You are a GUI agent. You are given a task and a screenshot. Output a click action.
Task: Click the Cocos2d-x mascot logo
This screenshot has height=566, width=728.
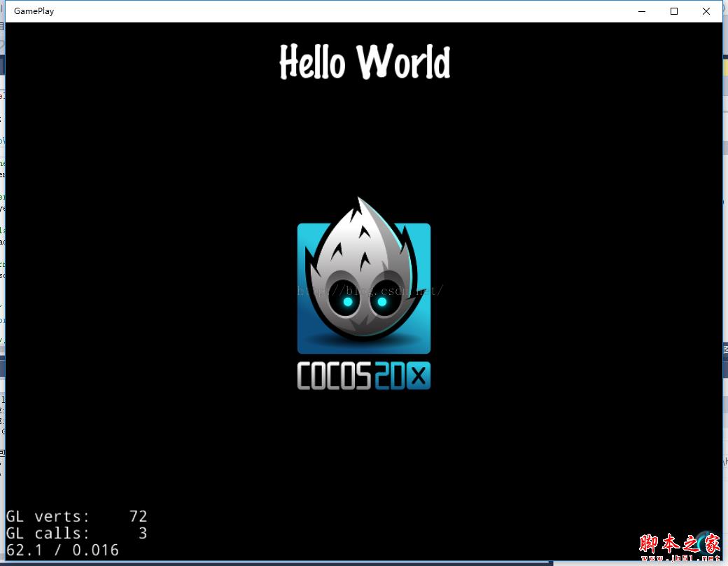pos(364,287)
